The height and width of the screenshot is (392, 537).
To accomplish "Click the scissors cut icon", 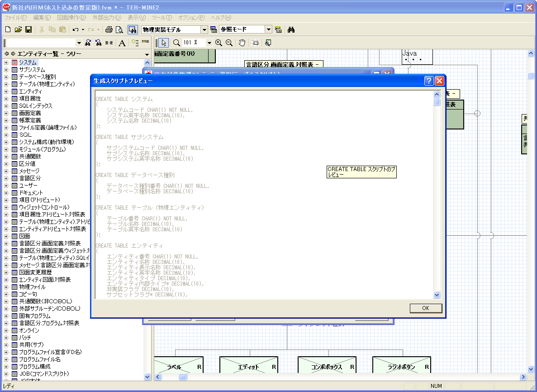I will tap(42, 30).
